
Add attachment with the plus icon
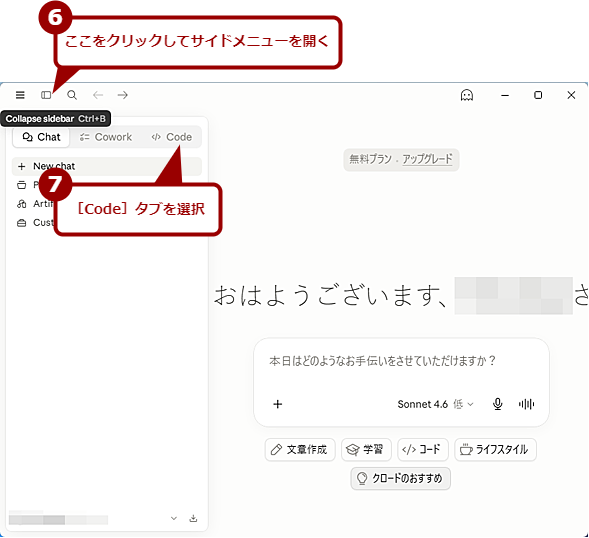pyautogui.click(x=278, y=404)
